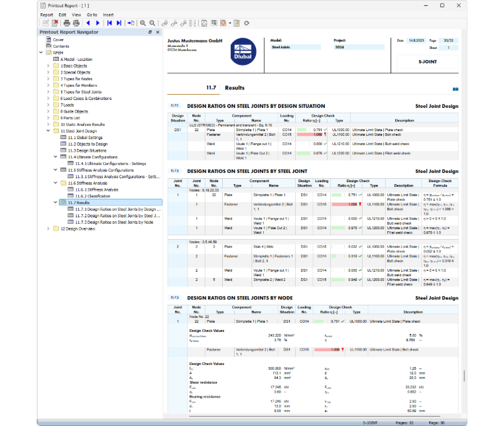The width and height of the screenshot is (504, 426).
Task: Select 11.1 Global Settings item
Action: [85, 137]
